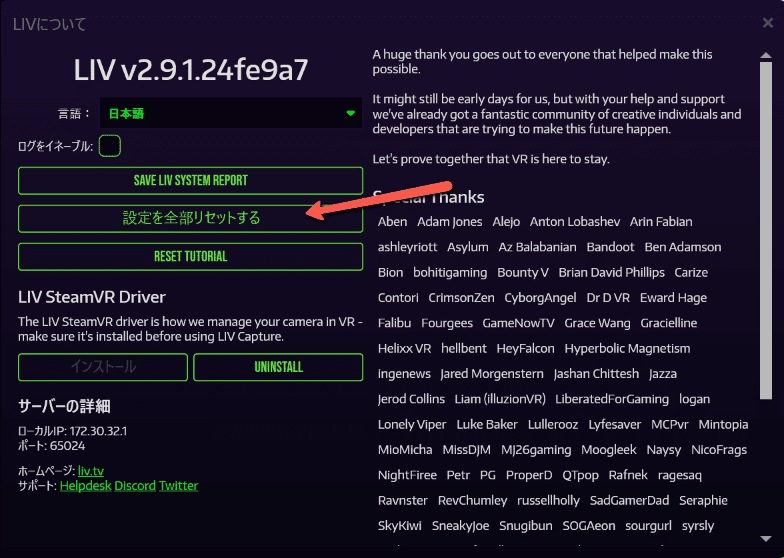The image size is (784, 558).
Task: Click the ローカルIP: 172.30.32.1 text
Action: [72, 431]
